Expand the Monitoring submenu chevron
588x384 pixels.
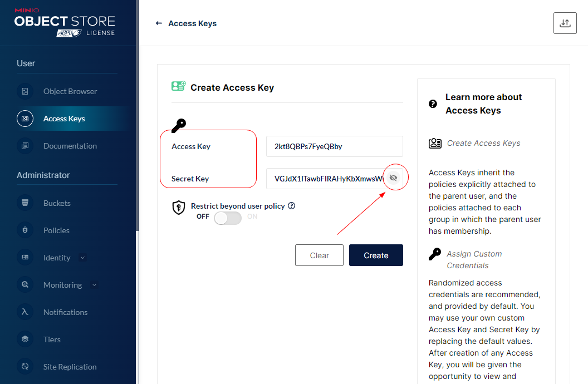point(94,285)
